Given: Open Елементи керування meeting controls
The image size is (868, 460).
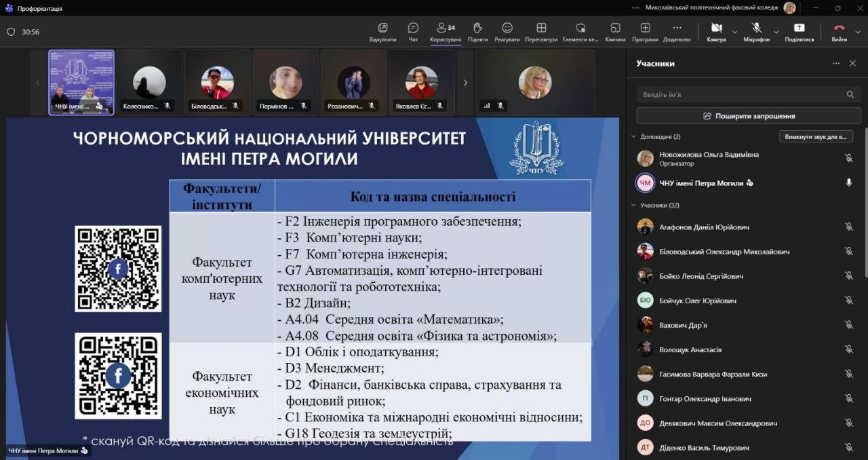Looking at the screenshot, I should point(580,31).
